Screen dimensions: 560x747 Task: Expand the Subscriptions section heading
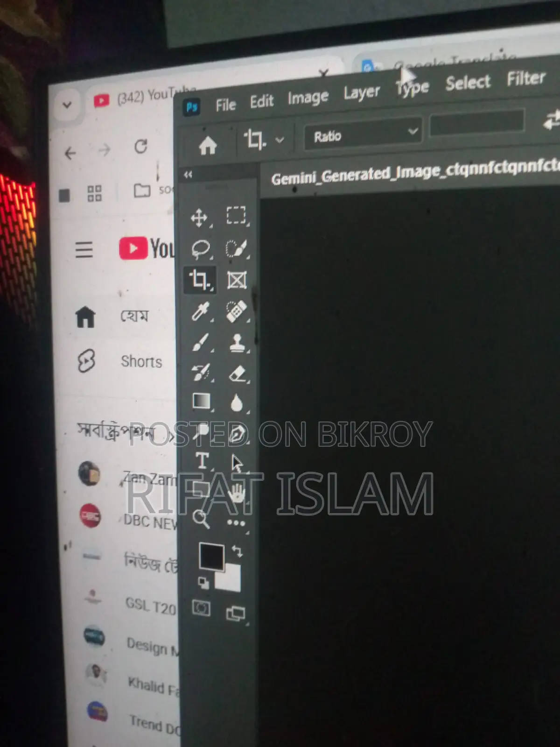click(x=126, y=432)
